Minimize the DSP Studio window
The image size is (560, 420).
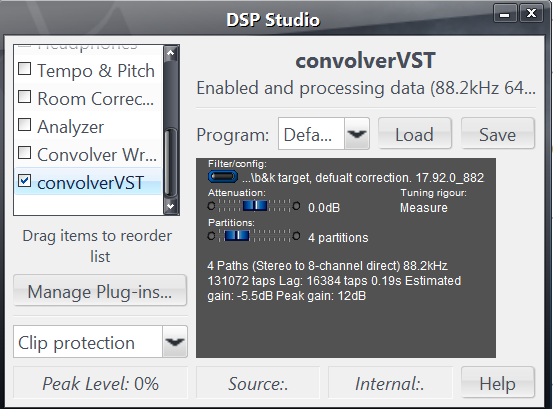[x=505, y=14]
